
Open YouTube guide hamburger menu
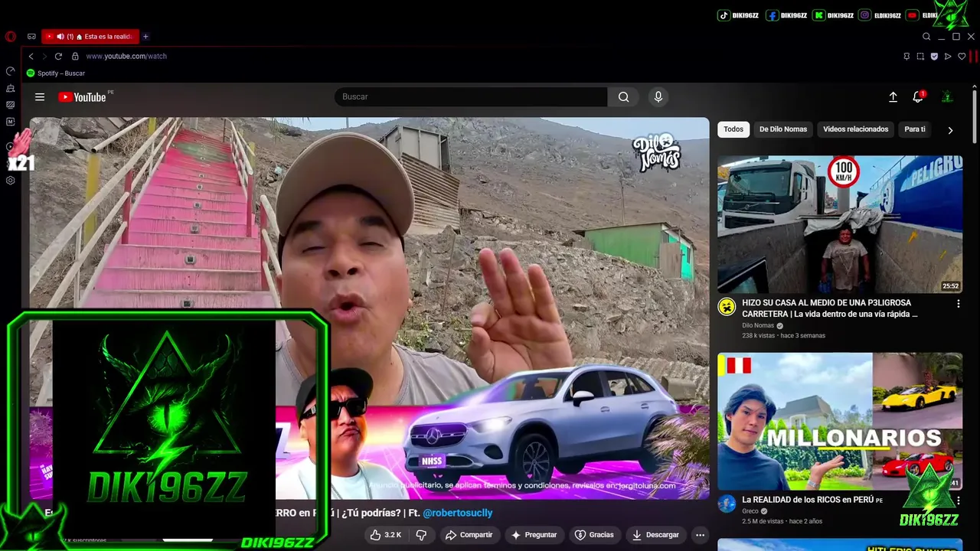click(40, 97)
